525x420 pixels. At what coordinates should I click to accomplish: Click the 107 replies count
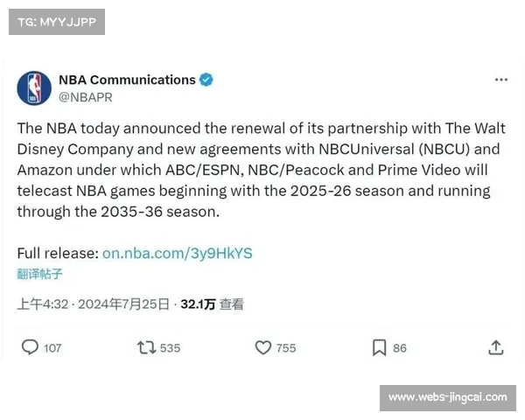pyautogui.click(x=52, y=348)
